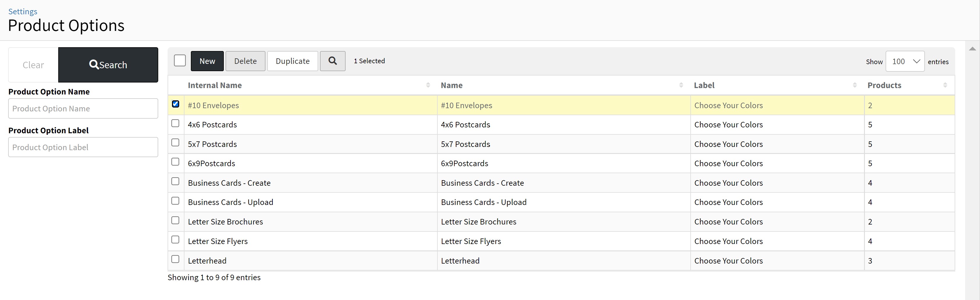Sort by the Name column header
The width and height of the screenshot is (980, 300).
point(452,85)
